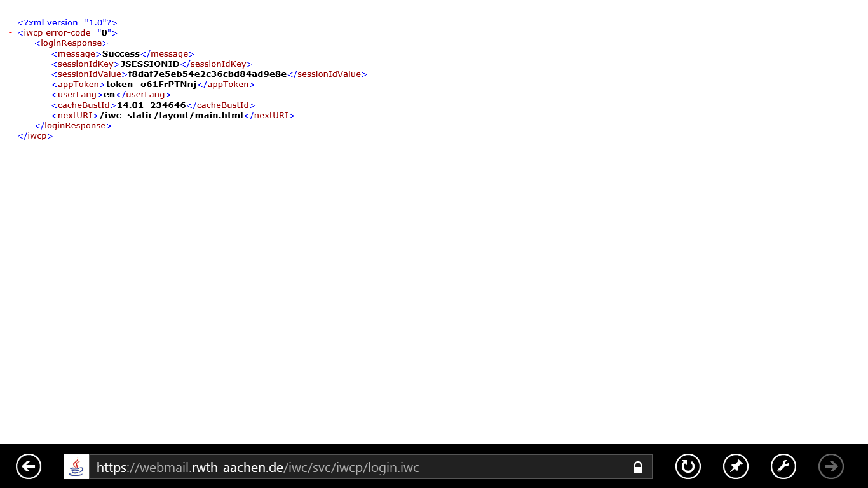The image size is (868, 488).
Task: Click the opening nextURI tag
Action: tap(76, 116)
